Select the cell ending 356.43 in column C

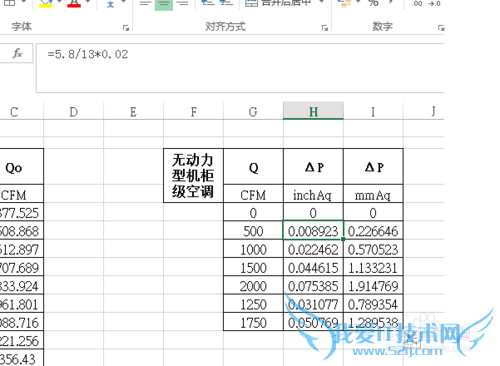[x=22, y=358]
